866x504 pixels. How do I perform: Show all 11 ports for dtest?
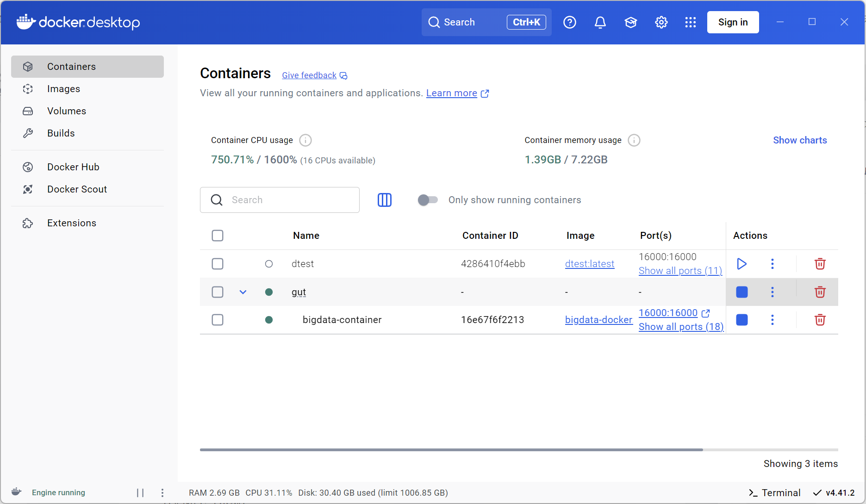[x=680, y=271]
